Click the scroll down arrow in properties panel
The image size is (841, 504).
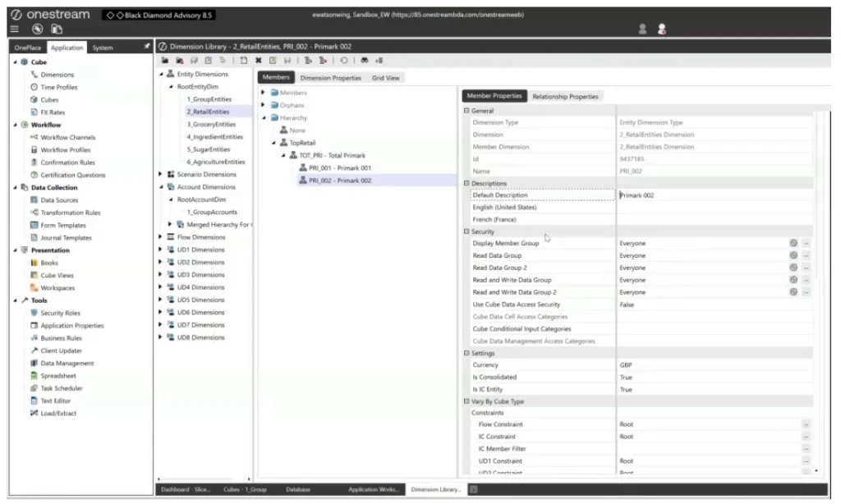pos(816,471)
